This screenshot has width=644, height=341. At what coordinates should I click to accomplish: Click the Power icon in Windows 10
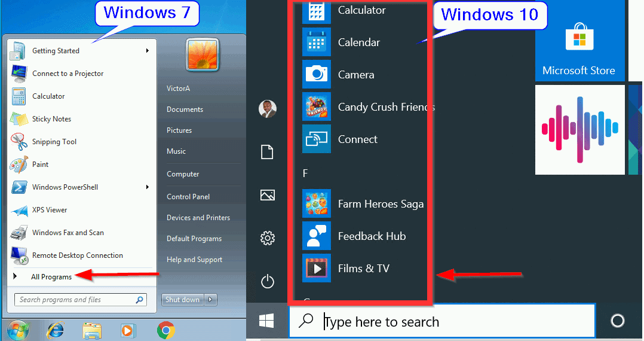[x=268, y=281]
